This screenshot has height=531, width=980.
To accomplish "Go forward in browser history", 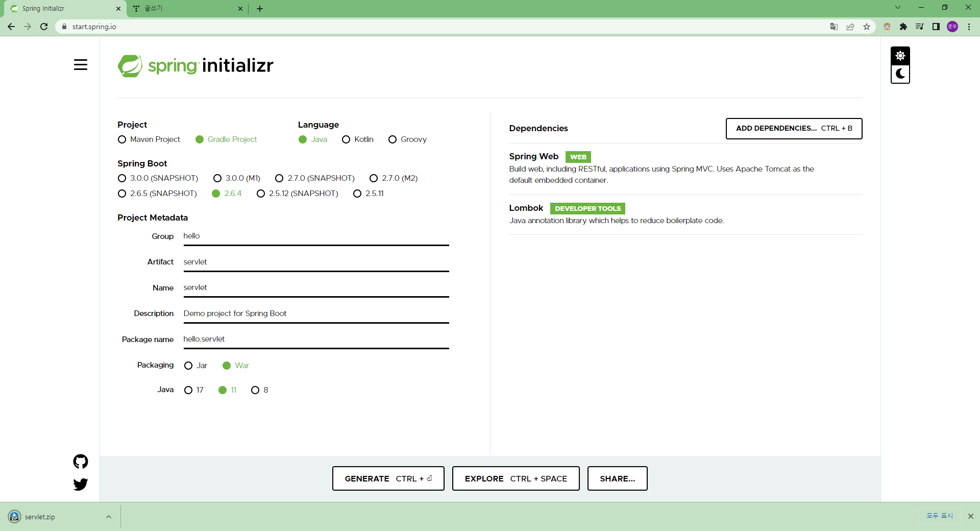I will 28,27.
